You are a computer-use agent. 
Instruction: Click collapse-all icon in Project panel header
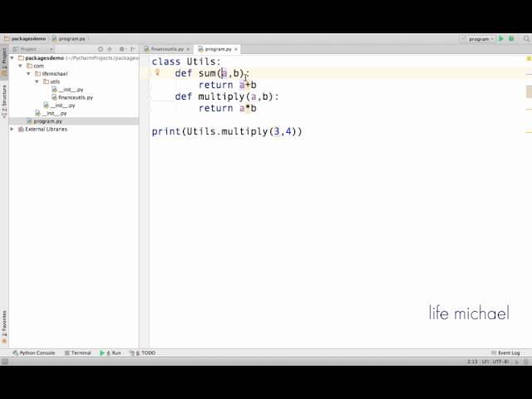[x=110, y=49]
